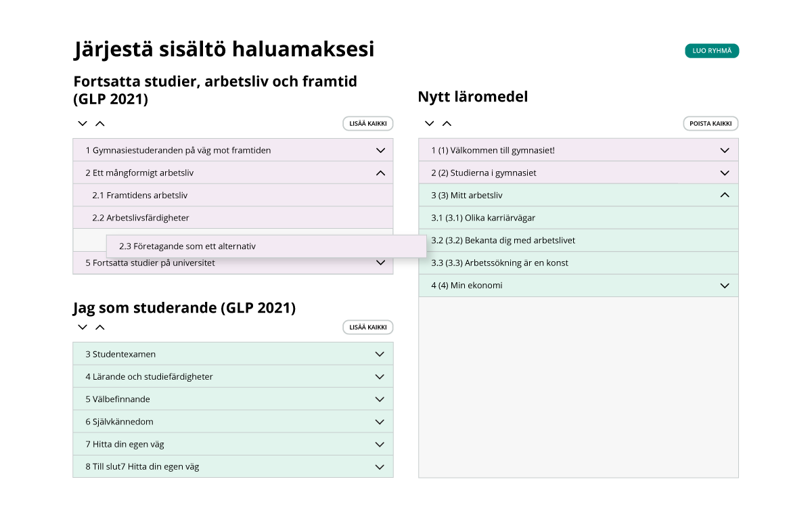Click the dragged 2.3 Företagande som ett alternativ

tap(266, 246)
